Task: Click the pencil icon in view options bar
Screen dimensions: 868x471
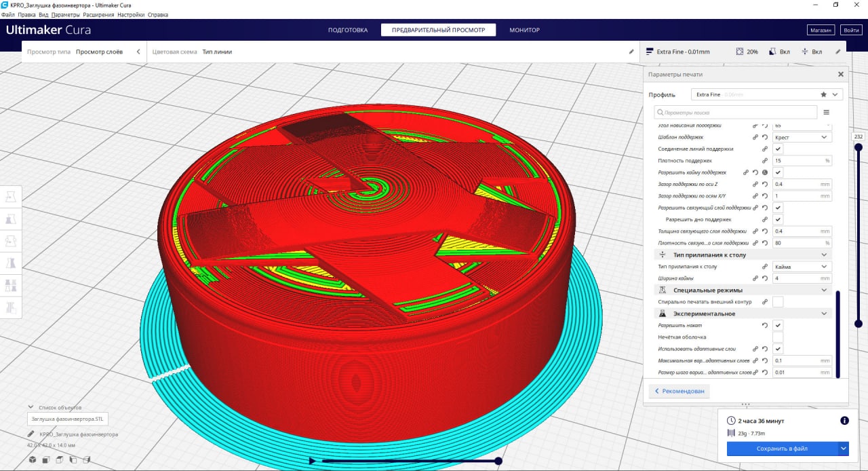Action: pos(631,52)
